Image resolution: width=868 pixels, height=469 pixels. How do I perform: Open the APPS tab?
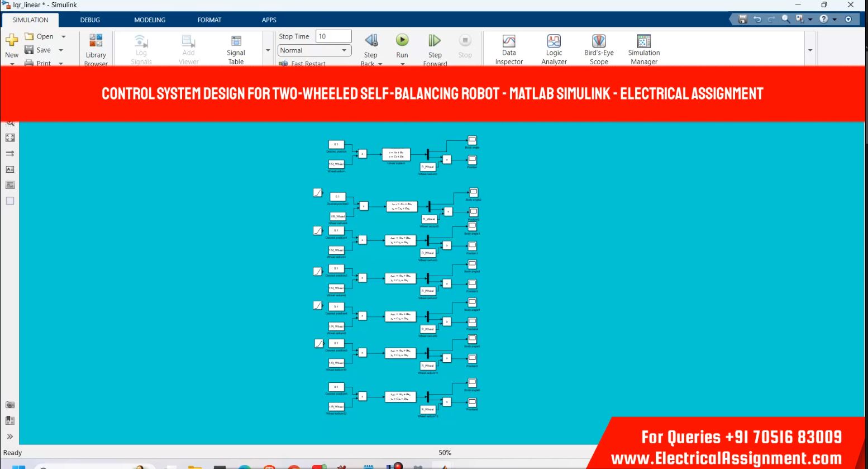269,20
